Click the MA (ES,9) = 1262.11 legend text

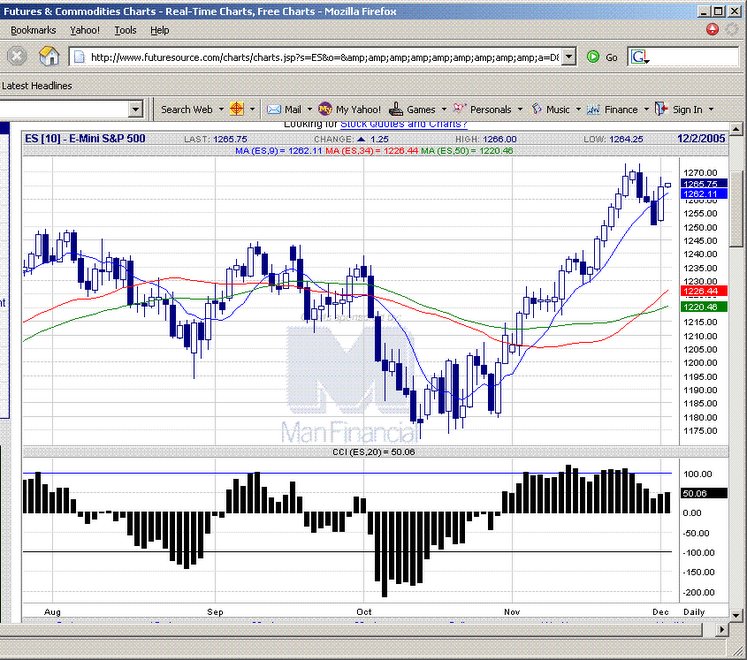[279, 151]
